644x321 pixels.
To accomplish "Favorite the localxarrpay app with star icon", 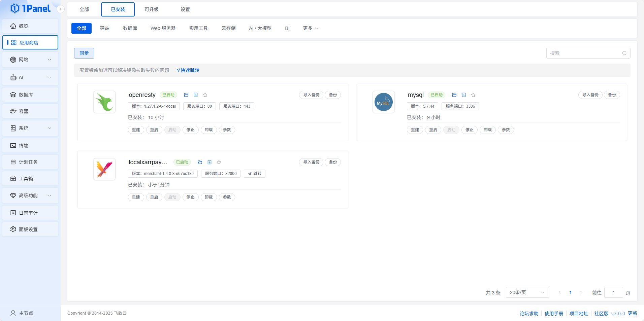I will [219, 162].
